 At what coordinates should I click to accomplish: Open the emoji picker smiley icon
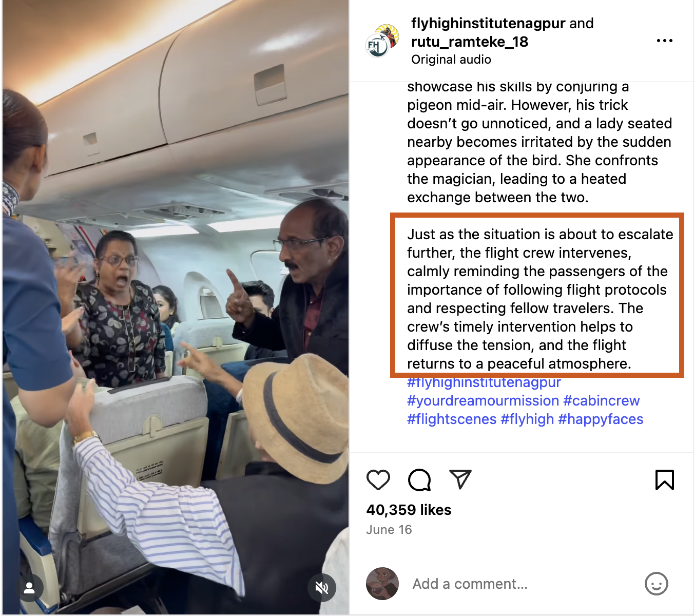point(656,584)
